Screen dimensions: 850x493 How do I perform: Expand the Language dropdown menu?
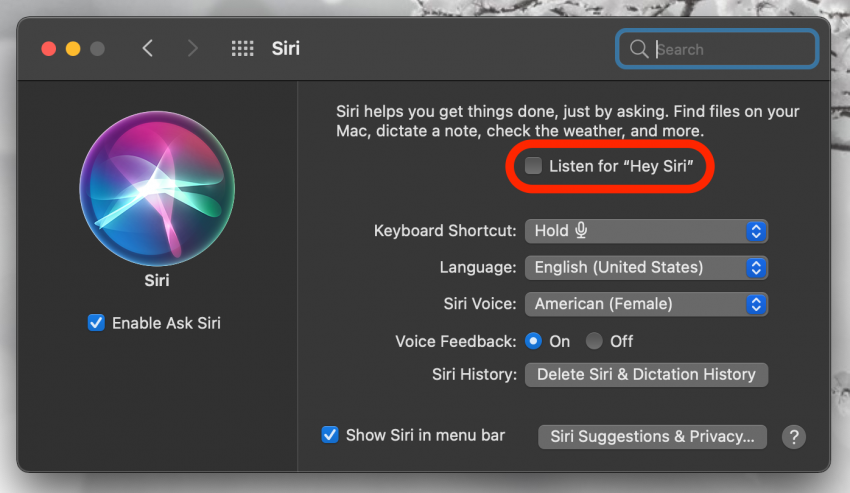pyautogui.click(x=645, y=268)
